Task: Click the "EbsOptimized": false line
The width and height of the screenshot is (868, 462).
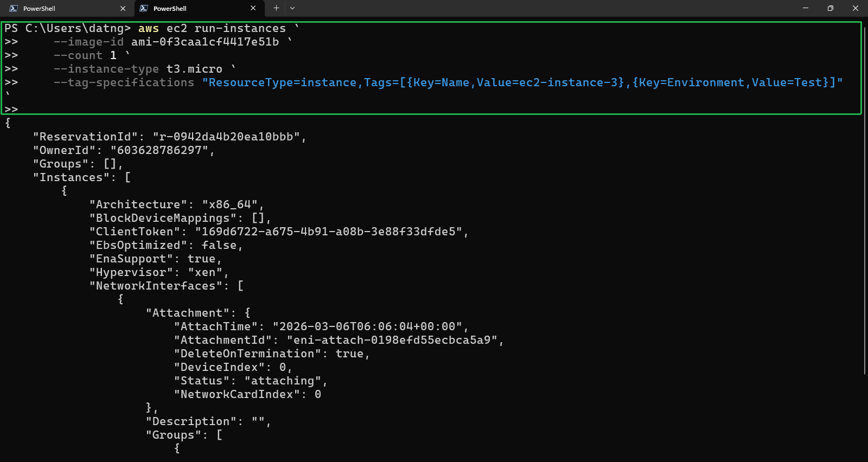Action: click(x=166, y=245)
